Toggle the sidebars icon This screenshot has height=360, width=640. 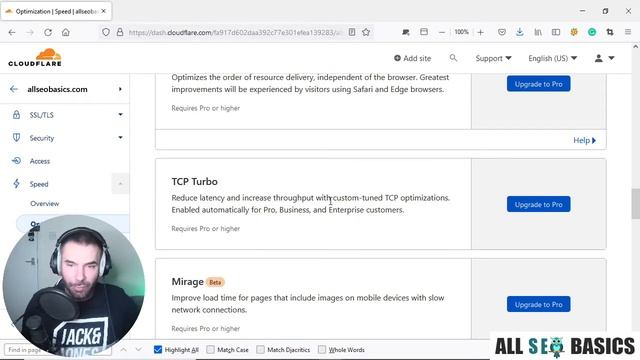pyautogui.click(x=556, y=32)
